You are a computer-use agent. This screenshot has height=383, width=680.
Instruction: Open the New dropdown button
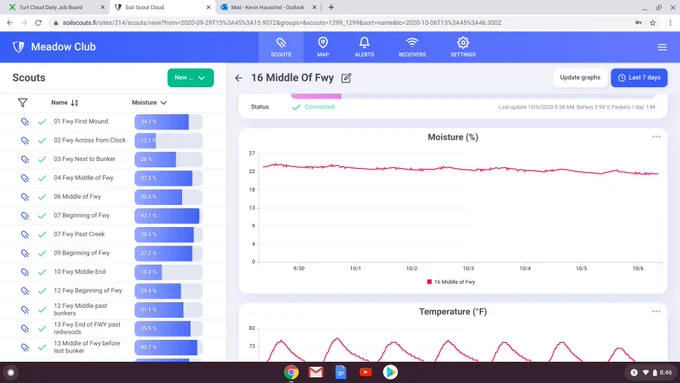190,78
